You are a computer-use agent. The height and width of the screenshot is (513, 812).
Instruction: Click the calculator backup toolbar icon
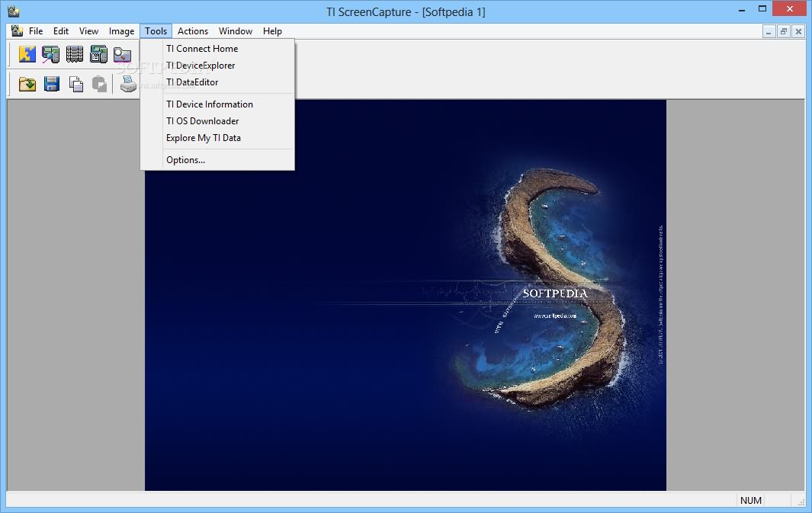(98, 54)
